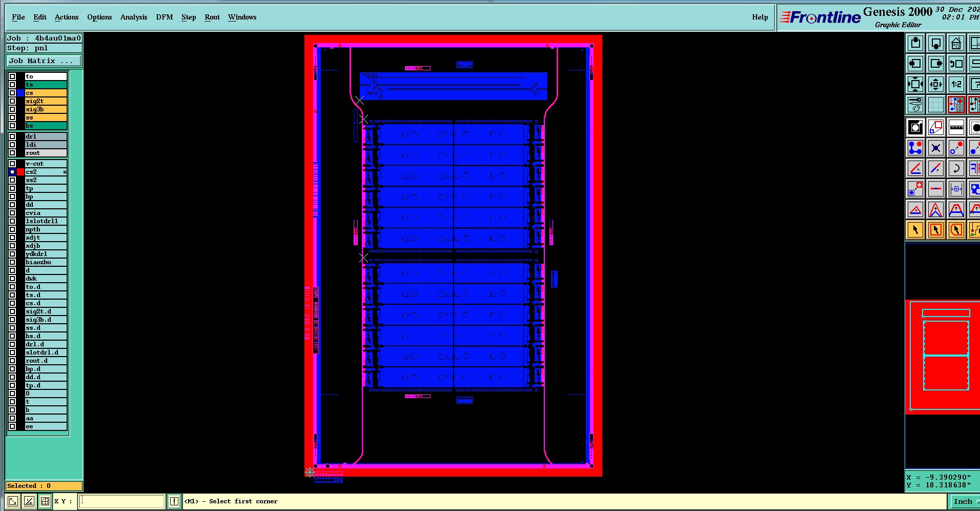Click the zoom in expand icon

coord(915,84)
